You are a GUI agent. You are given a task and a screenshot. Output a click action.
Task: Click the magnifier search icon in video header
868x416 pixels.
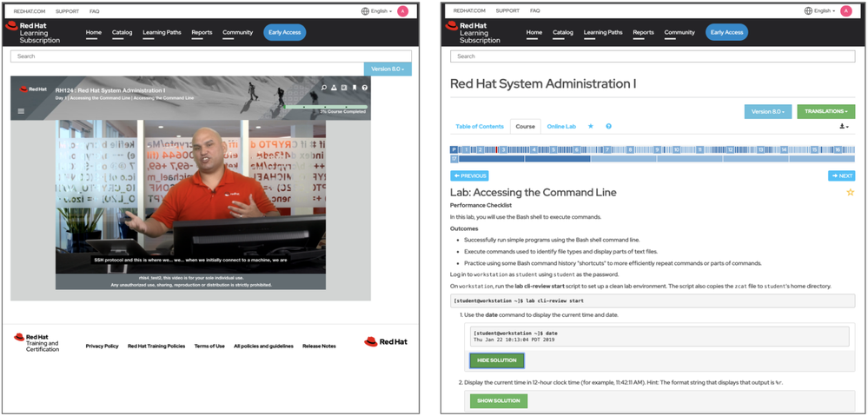click(x=324, y=88)
